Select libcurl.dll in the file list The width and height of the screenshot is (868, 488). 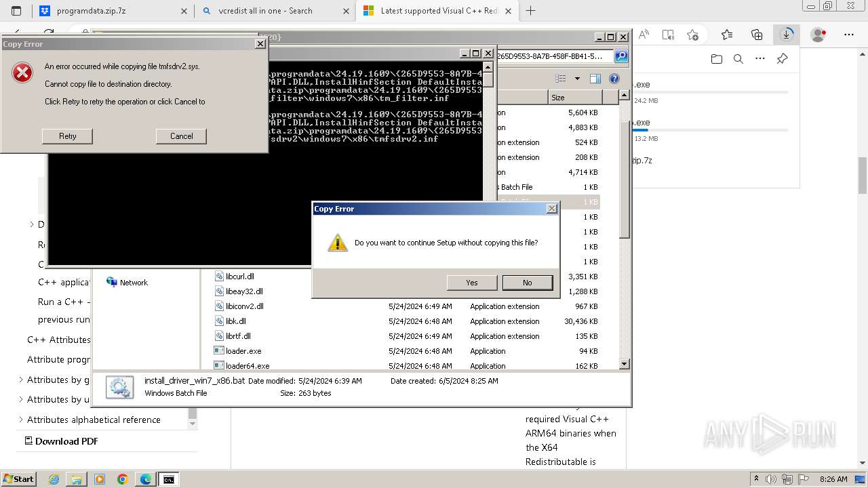(239, 277)
